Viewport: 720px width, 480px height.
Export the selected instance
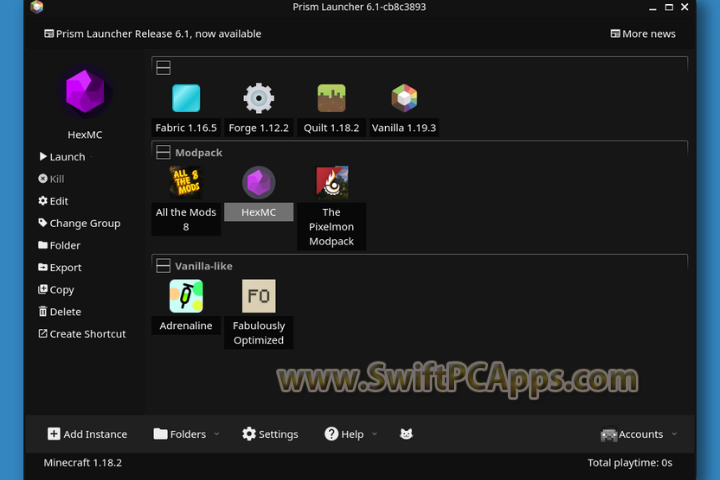60,267
